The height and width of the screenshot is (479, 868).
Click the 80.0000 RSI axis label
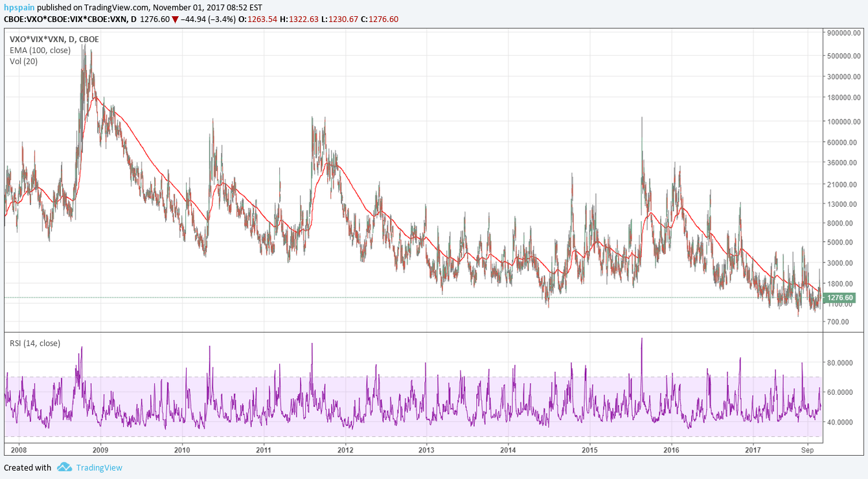point(841,362)
